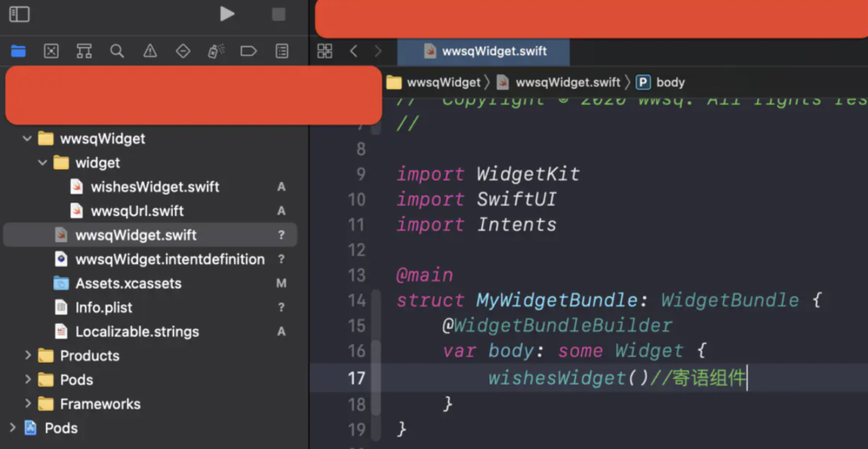
Task: Go forward in editor history
Action: [378, 52]
